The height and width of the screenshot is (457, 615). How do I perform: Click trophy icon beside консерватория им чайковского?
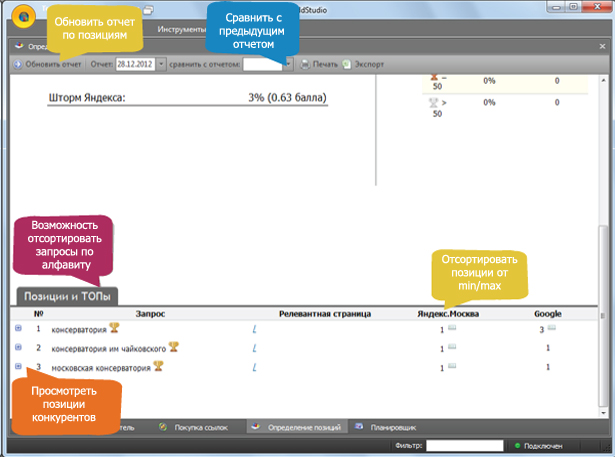click(x=173, y=347)
